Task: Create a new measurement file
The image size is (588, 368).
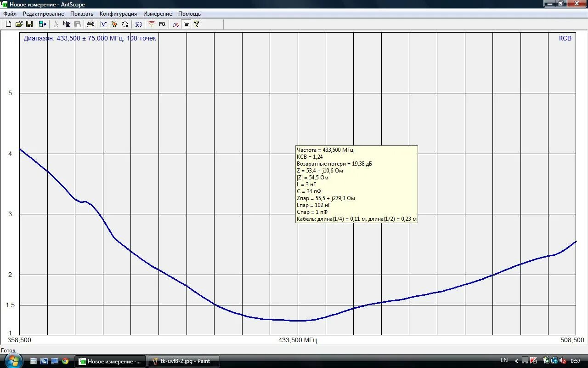Action: click(8, 24)
